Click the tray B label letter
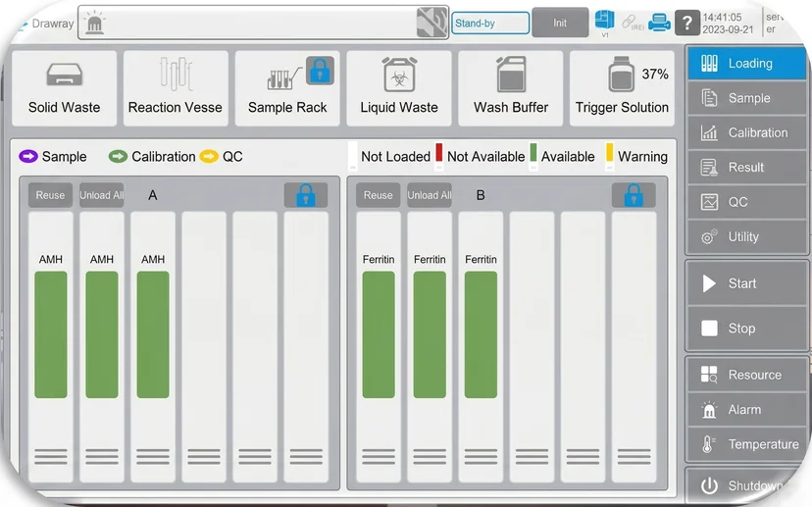Screen dimensions: 812x507 pos(481,195)
